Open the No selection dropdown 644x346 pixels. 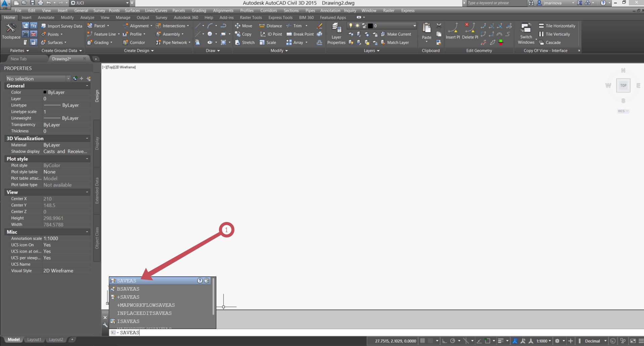tap(38, 79)
